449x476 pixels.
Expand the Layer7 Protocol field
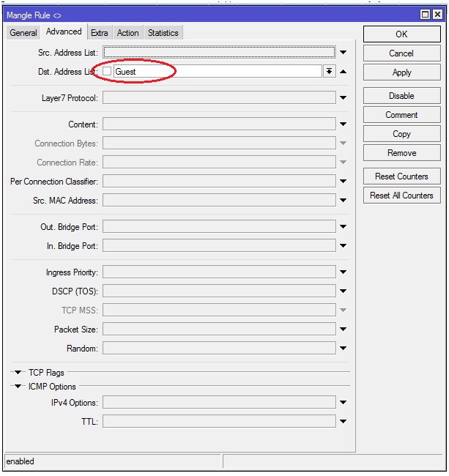343,98
